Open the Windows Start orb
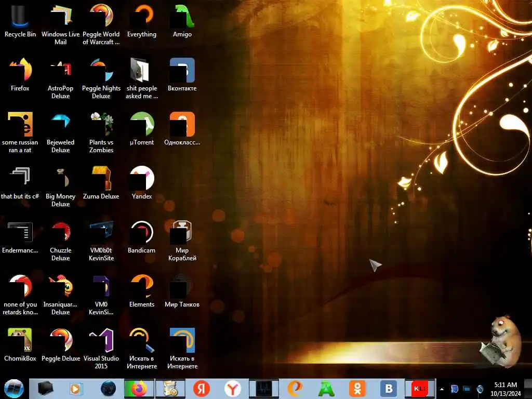Viewport: 532px width, 399px height. click(14, 389)
